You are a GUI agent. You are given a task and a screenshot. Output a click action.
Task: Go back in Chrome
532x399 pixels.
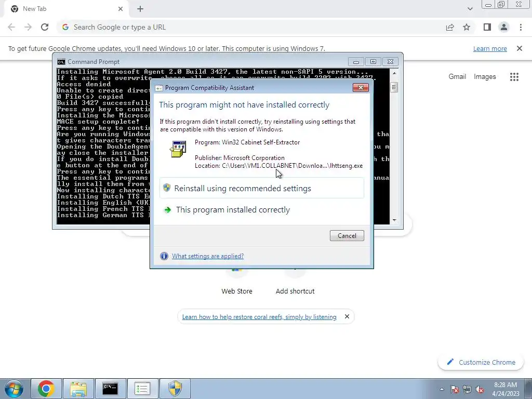(11, 27)
